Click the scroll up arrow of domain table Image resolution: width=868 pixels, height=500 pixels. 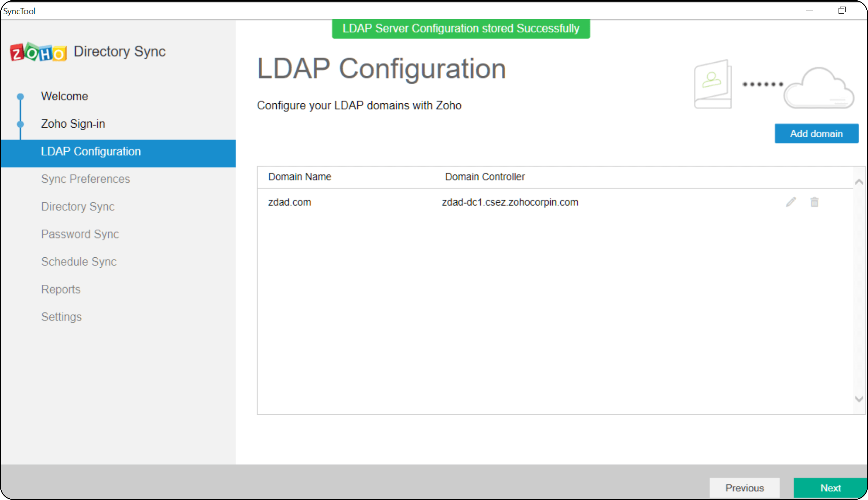[x=859, y=182]
